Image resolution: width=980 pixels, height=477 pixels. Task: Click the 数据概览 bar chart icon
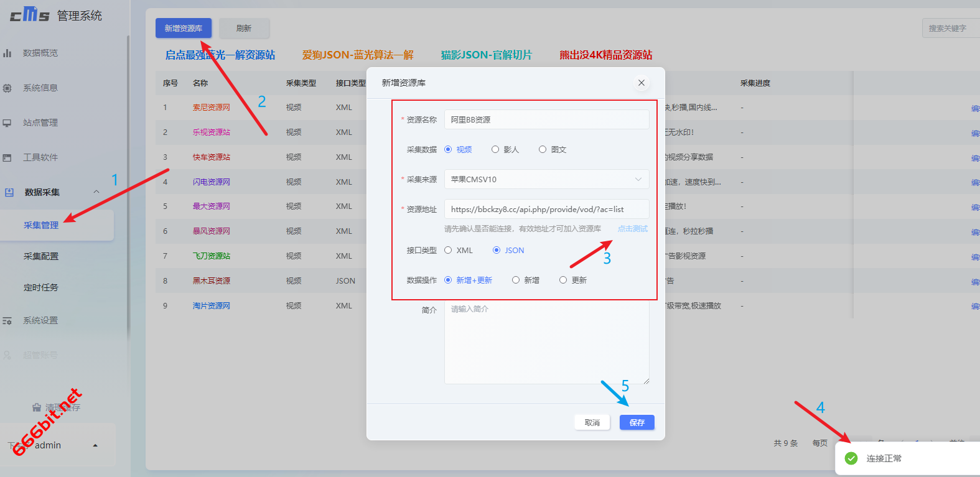(7, 53)
